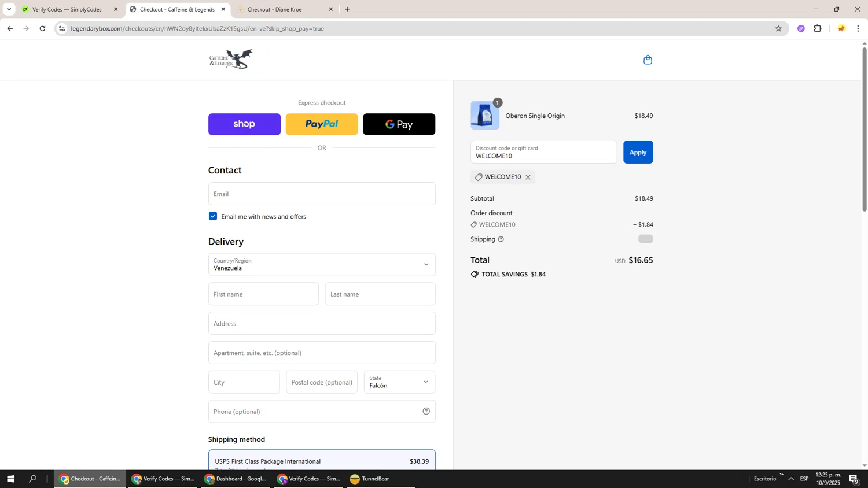Pay with PayPal express button
Image resolution: width=868 pixels, height=488 pixels.
pyautogui.click(x=322, y=124)
